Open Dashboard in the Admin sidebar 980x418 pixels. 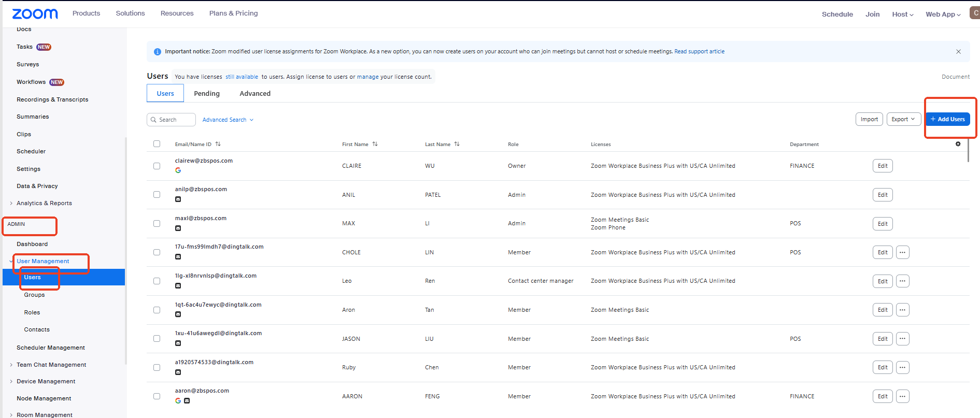click(32, 244)
